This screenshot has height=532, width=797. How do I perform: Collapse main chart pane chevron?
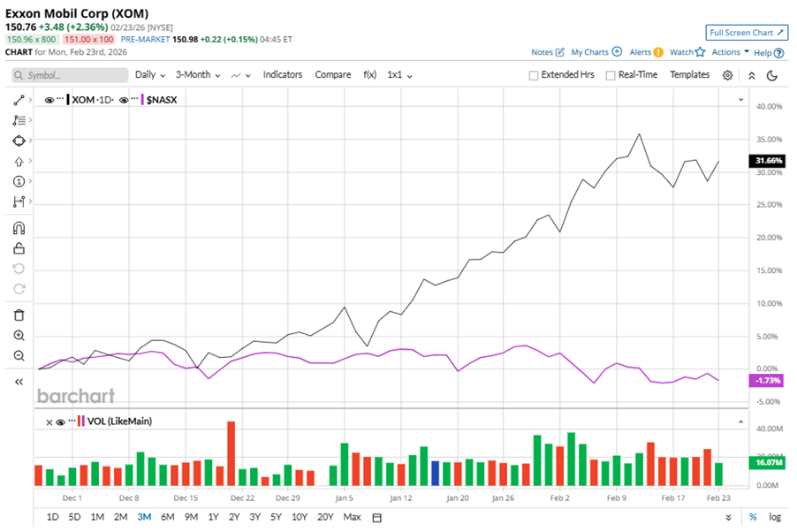740,100
